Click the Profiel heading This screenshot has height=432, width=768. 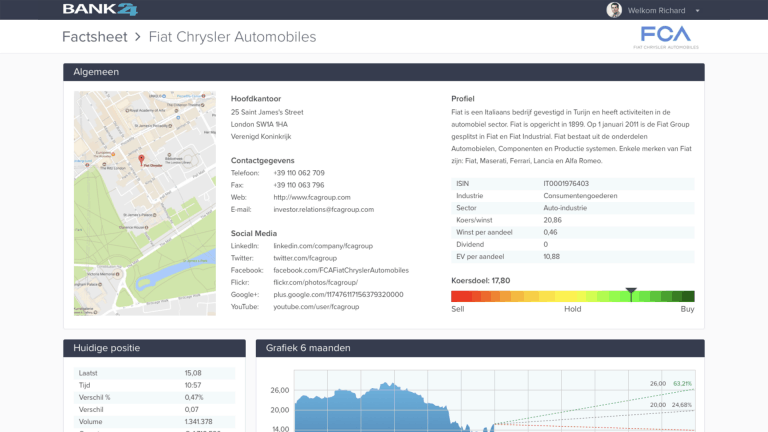[463, 98]
